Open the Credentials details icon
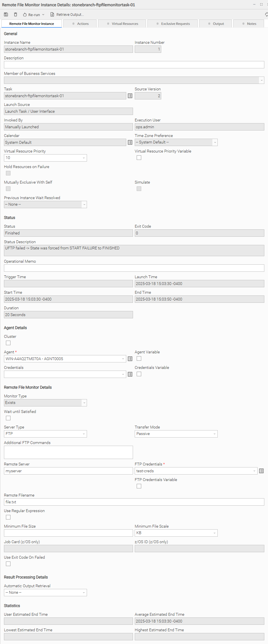 pos(130,375)
